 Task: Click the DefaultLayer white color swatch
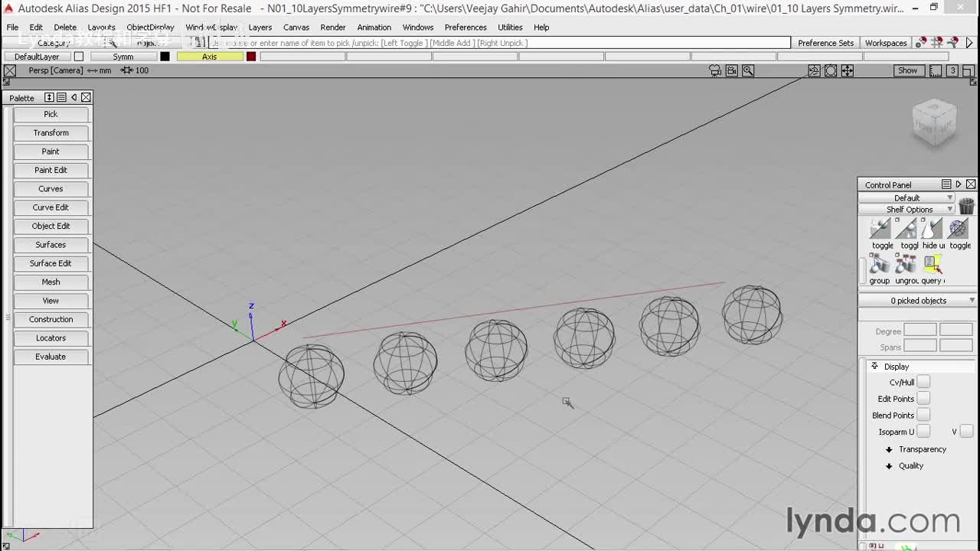78,57
